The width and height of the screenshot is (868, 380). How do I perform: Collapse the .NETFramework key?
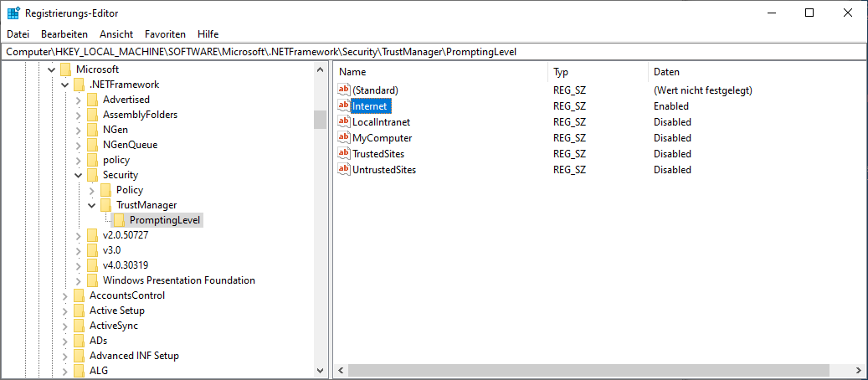(65, 85)
